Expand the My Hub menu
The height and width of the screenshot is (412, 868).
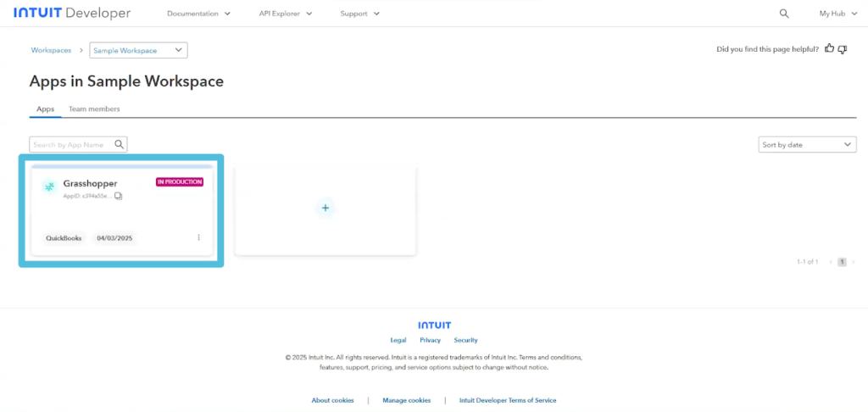point(838,14)
